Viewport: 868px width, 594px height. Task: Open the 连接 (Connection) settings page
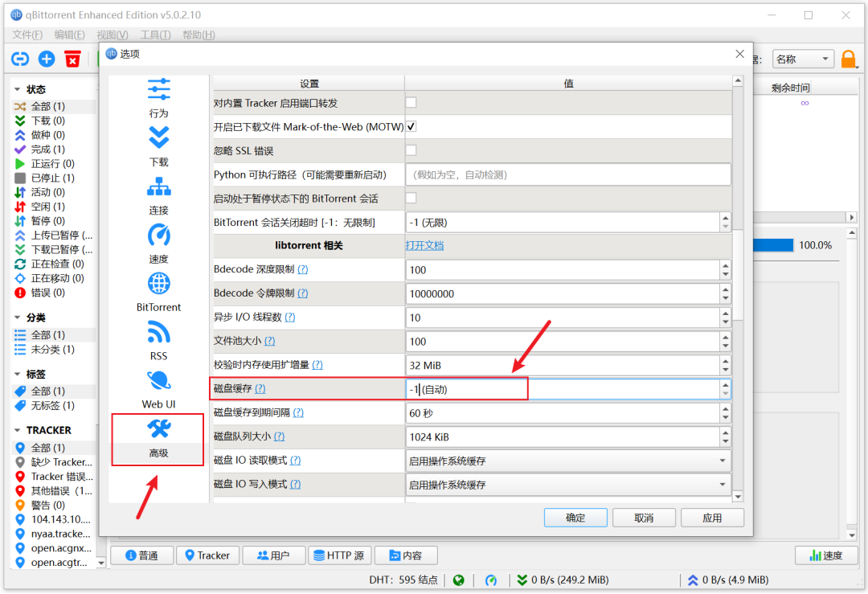pyautogui.click(x=158, y=196)
